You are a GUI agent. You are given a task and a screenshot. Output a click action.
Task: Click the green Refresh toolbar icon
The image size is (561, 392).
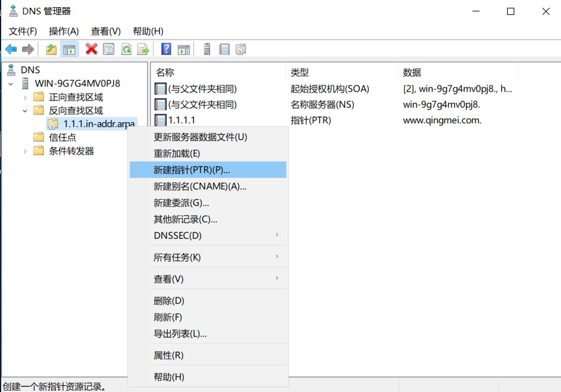pyautogui.click(x=126, y=49)
